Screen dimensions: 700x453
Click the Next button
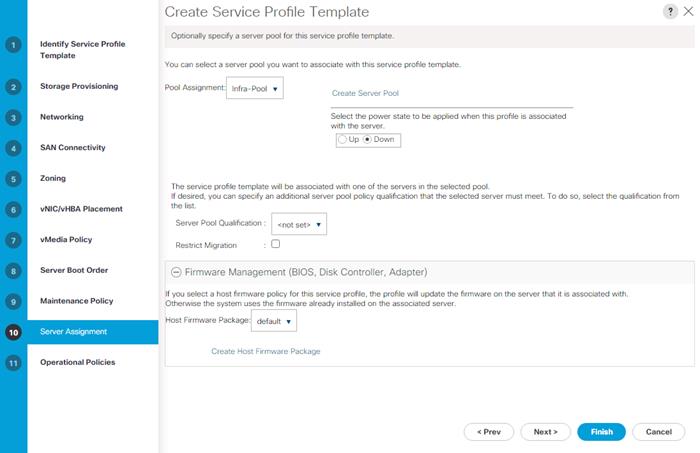[546, 432]
